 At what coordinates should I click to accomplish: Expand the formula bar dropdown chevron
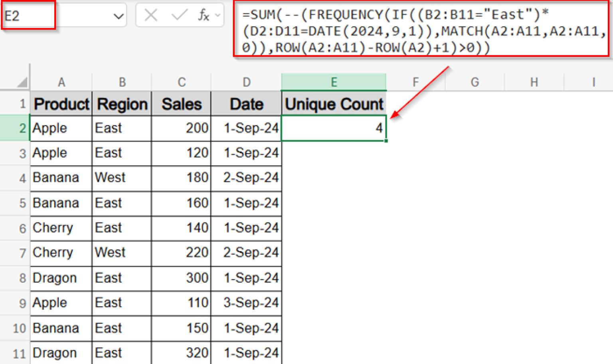point(217,15)
